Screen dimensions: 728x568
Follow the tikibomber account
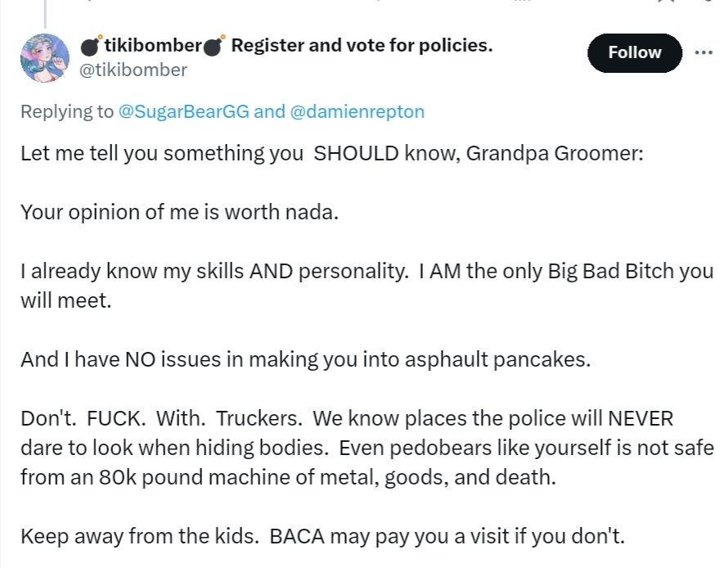(x=634, y=52)
